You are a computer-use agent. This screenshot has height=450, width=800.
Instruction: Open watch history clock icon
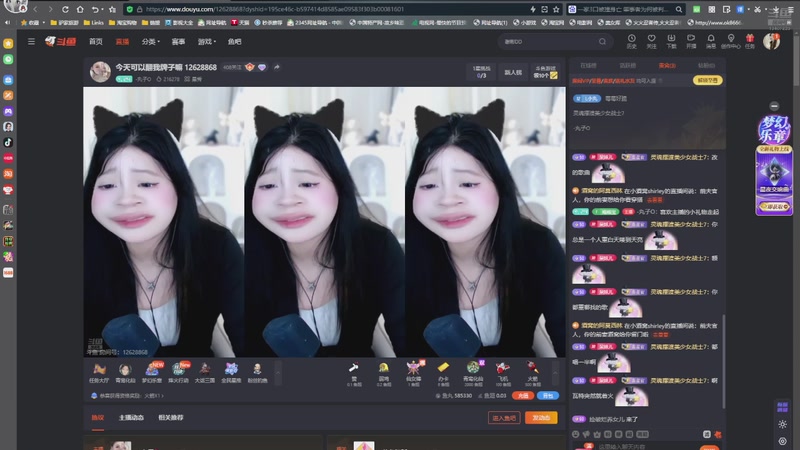(x=631, y=41)
